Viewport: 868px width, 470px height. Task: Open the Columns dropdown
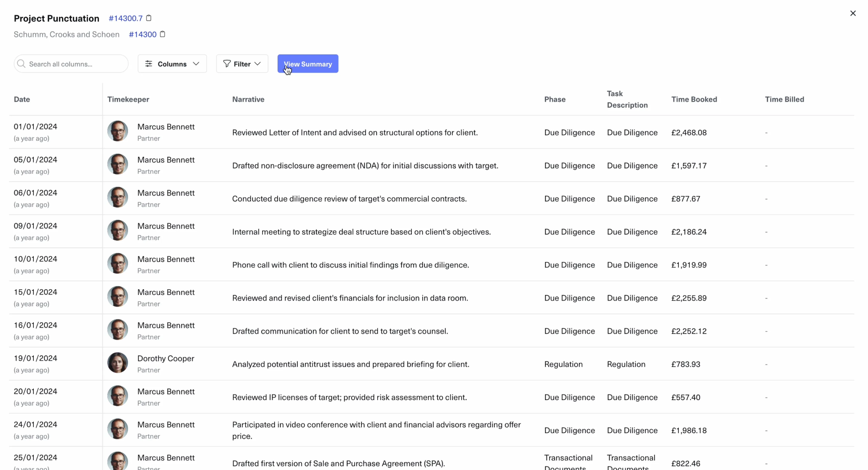pyautogui.click(x=172, y=63)
